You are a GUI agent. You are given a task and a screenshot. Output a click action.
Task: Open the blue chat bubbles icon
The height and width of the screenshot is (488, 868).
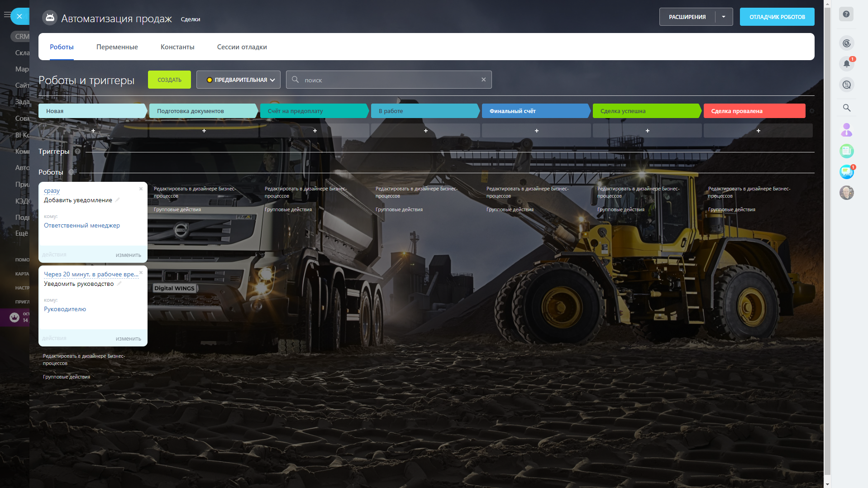pos(846,172)
